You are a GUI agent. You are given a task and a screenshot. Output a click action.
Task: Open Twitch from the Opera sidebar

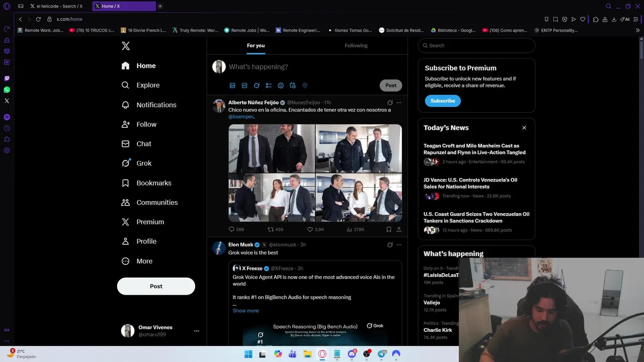[x=7, y=78]
